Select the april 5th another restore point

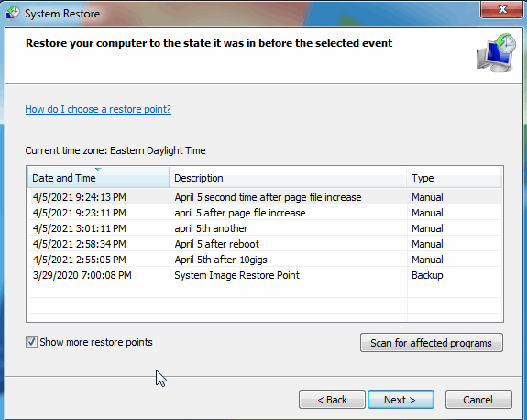pos(265,228)
